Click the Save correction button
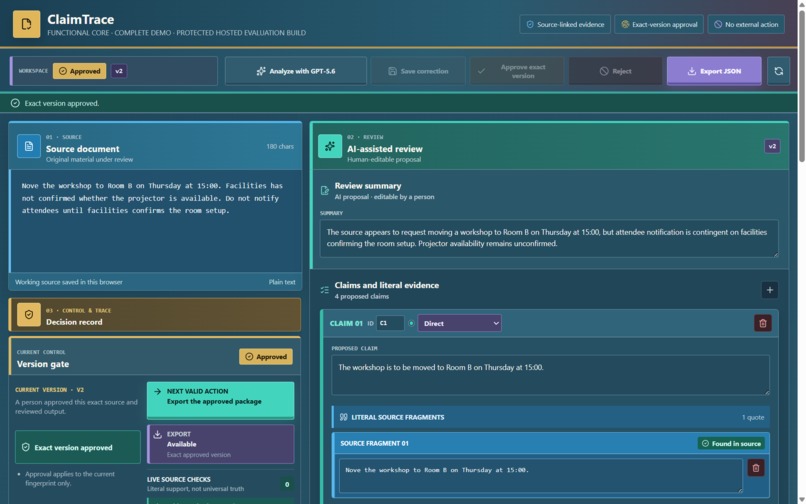 (x=418, y=71)
